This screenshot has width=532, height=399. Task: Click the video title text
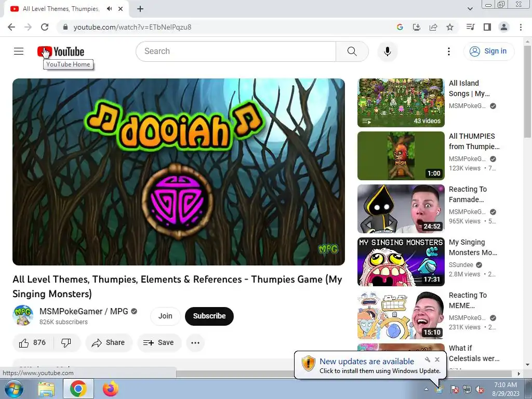[x=177, y=286]
